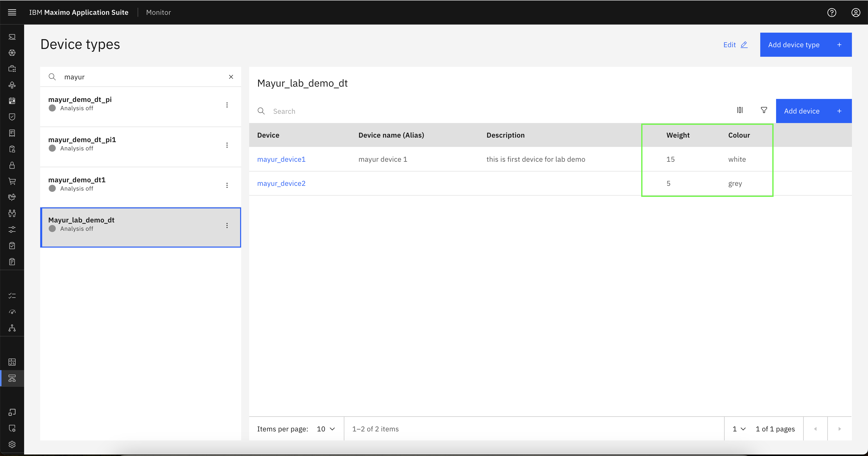
Task: Click the clipboard with lock sidebar icon
Action: tap(12, 149)
